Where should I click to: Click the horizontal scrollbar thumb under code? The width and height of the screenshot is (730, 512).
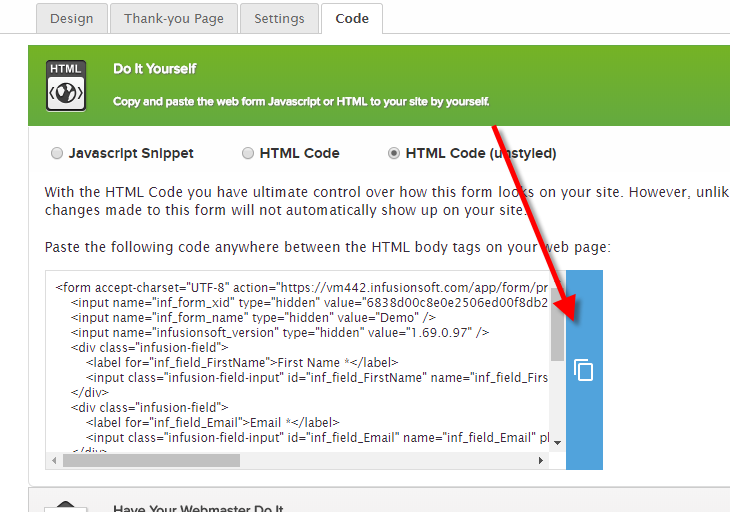coord(151,461)
